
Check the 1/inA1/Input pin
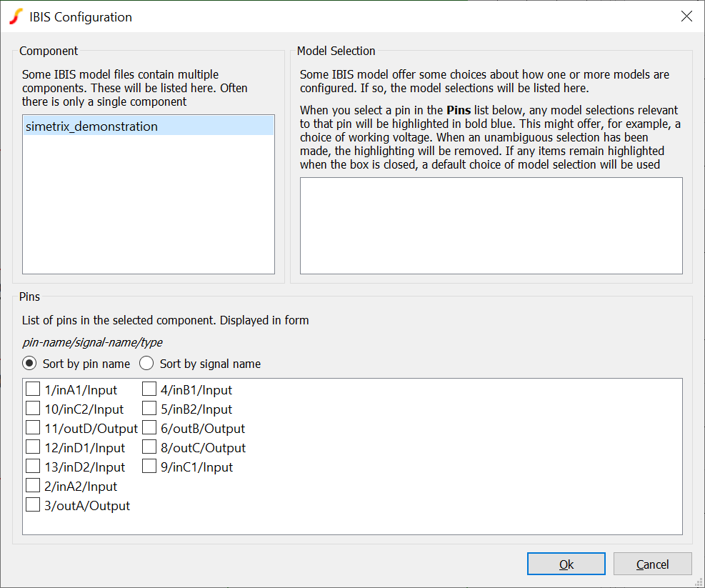coord(33,389)
